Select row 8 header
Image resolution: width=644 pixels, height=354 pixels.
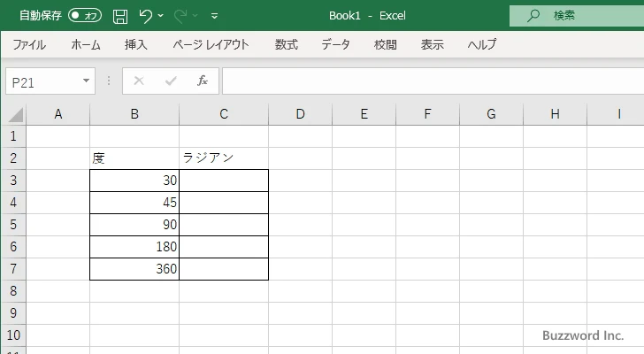[13, 291]
